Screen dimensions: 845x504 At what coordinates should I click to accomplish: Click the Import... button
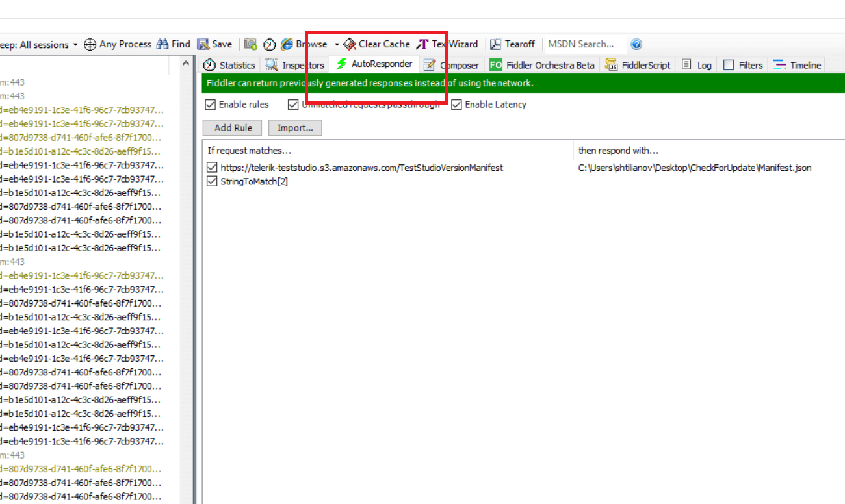point(295,128)
